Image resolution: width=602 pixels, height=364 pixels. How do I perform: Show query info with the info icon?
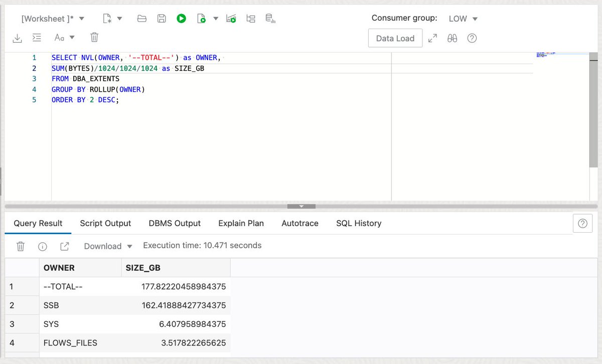(x=43, y=246)
